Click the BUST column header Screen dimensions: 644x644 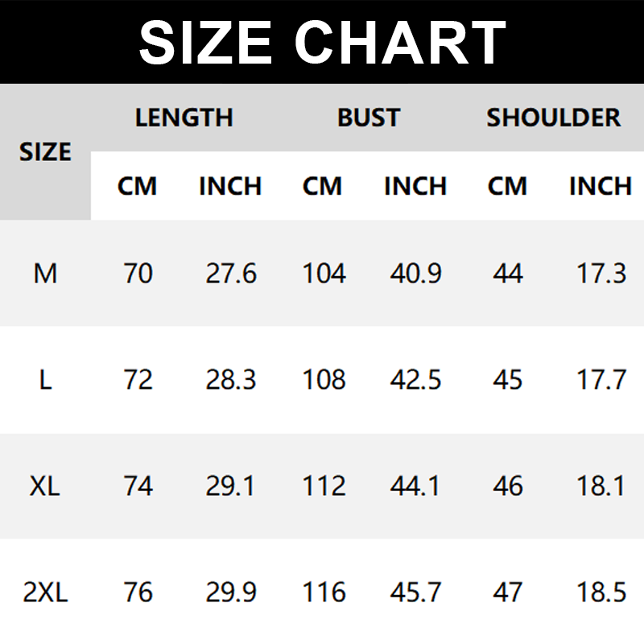[369, 118]
